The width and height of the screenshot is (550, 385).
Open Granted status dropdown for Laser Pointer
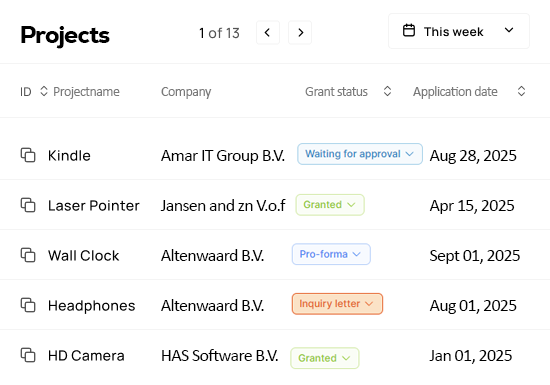pyautogui.click(x=330, y=205)
